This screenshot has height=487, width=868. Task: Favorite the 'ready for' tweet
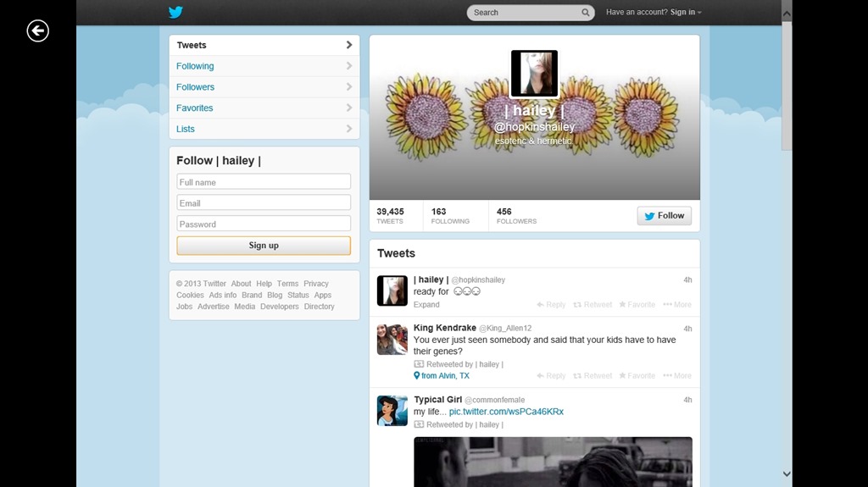pyautogui.click(x=637, y=304)
